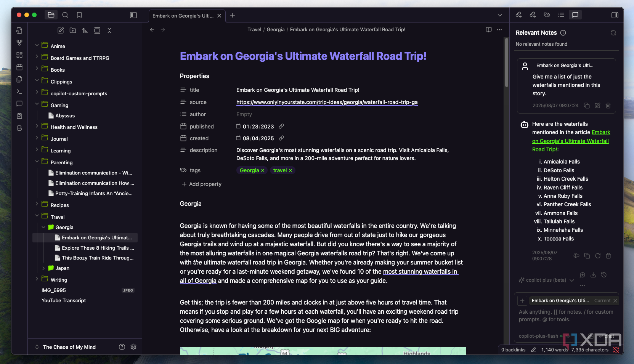Open the outgoing links pane in right sidebar

pyautogui.click(x=533, y=15)
